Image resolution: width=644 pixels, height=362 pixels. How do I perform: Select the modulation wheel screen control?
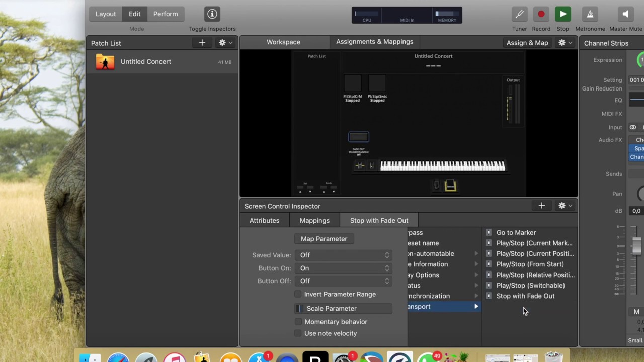tap(372, 166)
